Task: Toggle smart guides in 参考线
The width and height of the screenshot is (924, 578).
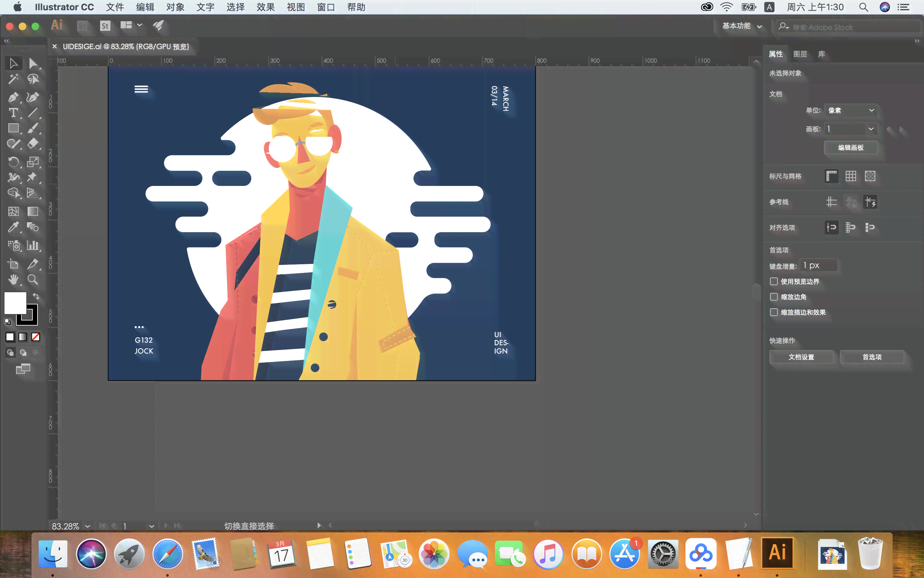Action: tap(870, 202)
